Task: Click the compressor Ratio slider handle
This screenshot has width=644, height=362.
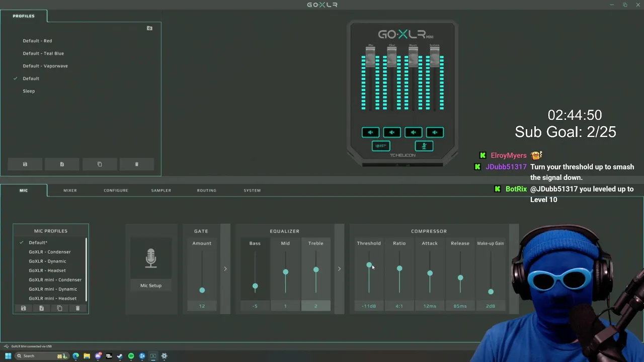Action: point(399,268)
